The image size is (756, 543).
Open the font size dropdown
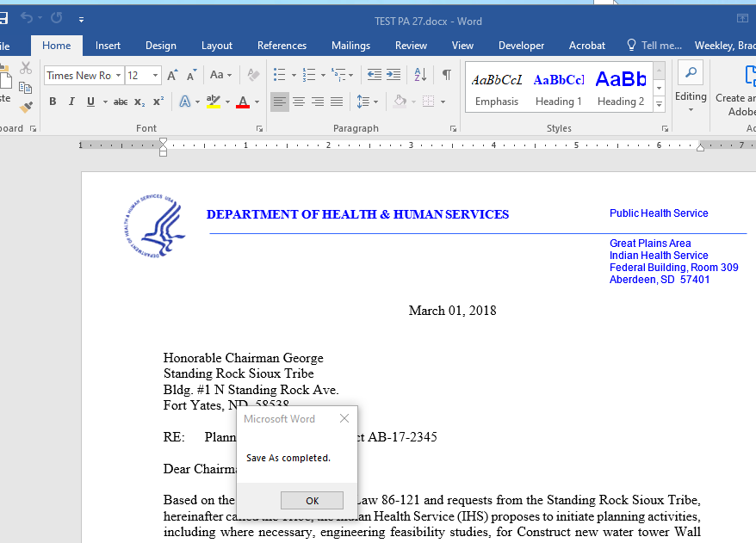tap(155, 76)
